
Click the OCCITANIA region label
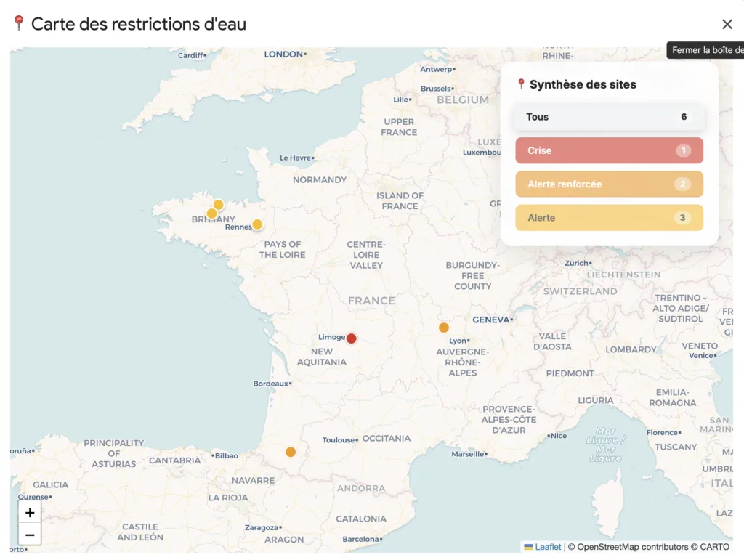click(387, 438)
